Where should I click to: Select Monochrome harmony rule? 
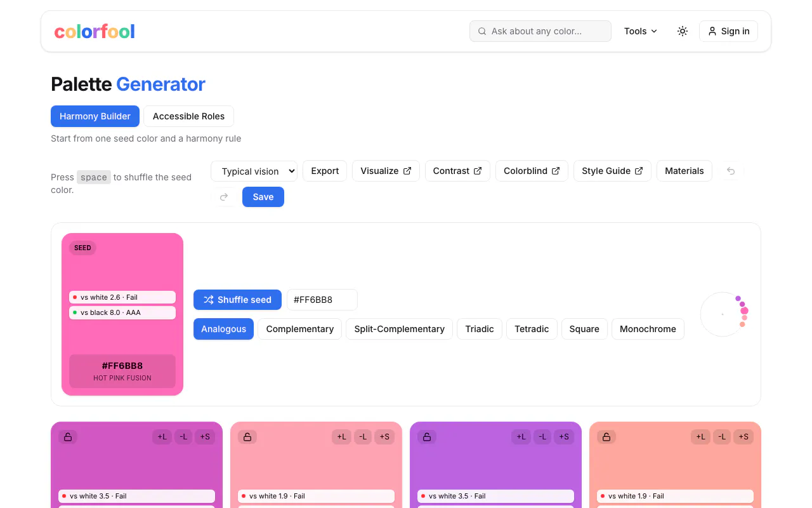tap(648, 329)
